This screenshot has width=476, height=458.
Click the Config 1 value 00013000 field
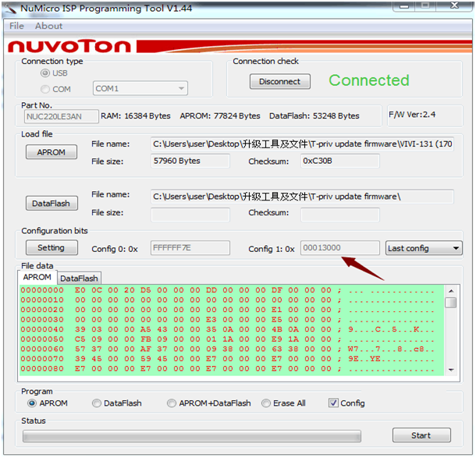click(340, 248)
